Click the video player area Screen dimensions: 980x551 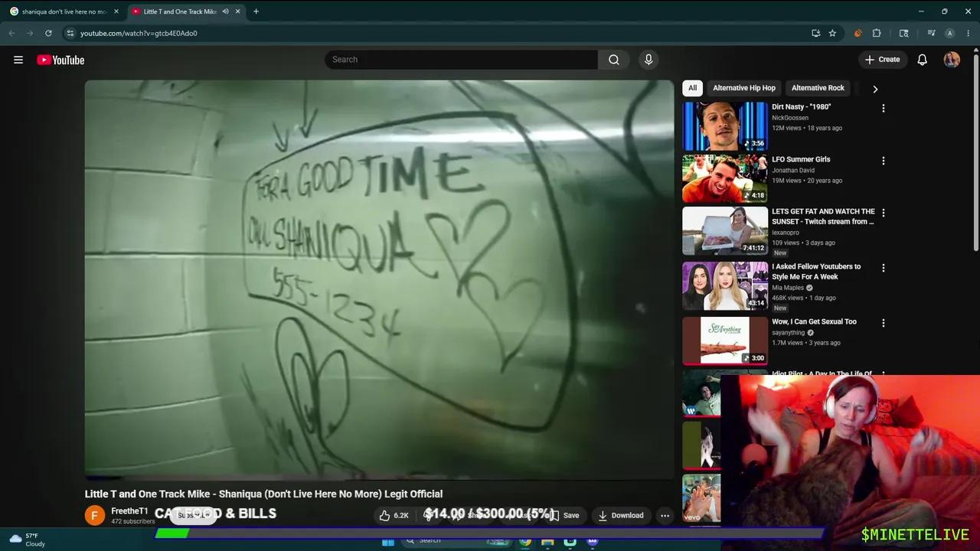click(379, 279)
